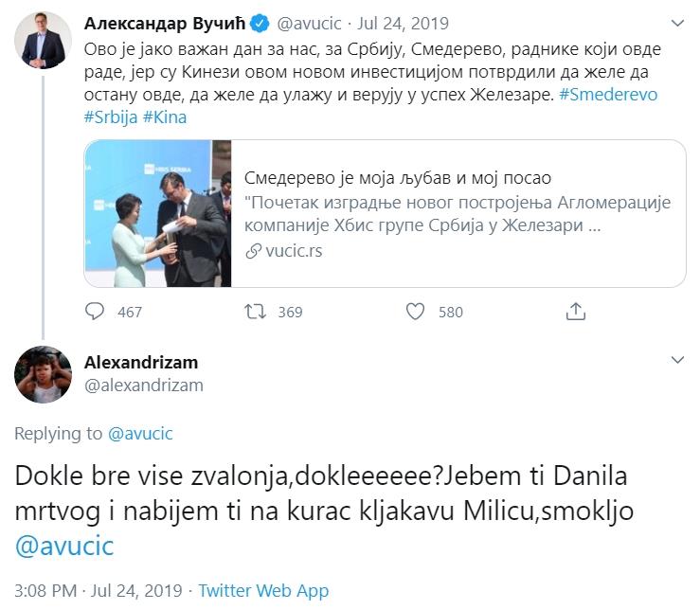Open the #Kina hashtag

[x=165, y=117]
